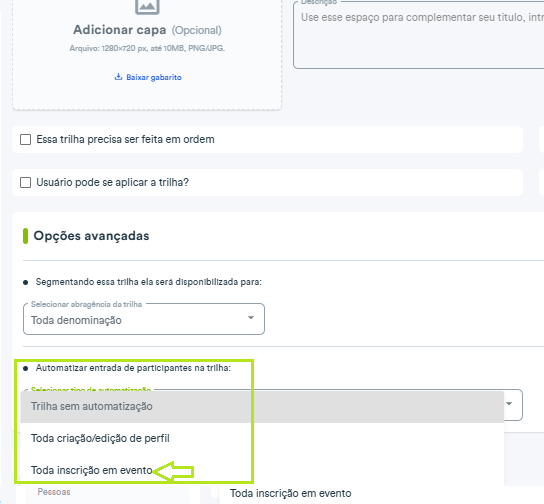The height and width of the screenshot is (504, 544).
Task: Enable 'Usuário pode se aplicar a trilha?' checkbox
Action: pos(25,182)
